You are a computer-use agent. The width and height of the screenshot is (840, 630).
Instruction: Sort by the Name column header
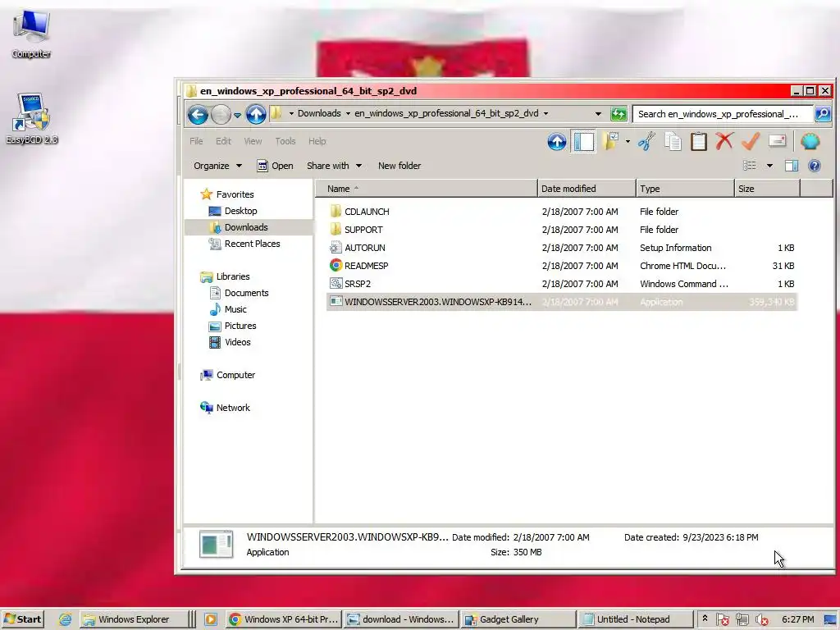pyautogui.click(x=427, y=189)
